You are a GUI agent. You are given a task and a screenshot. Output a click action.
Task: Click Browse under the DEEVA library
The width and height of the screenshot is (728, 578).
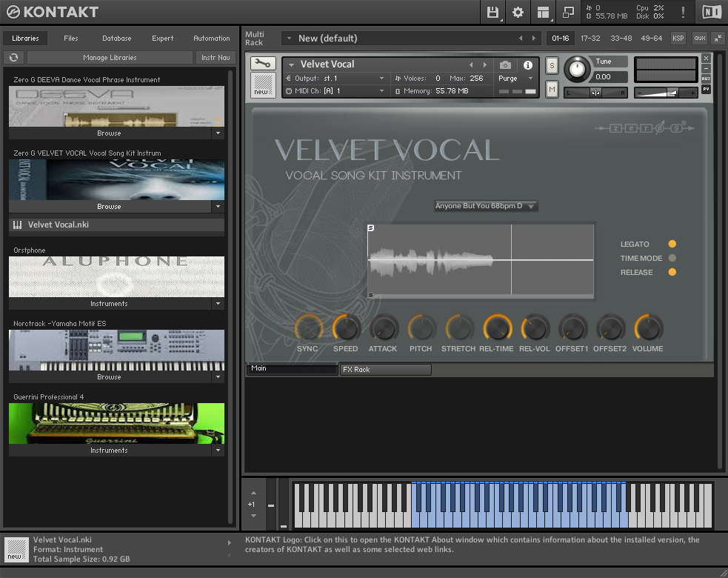(x=109, y=133)
